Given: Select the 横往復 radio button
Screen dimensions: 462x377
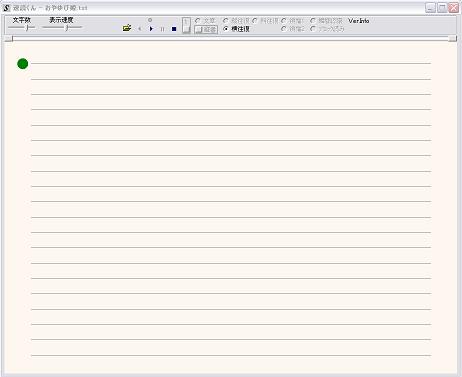Looking at the screenshot, I should [x=236, y=29].
